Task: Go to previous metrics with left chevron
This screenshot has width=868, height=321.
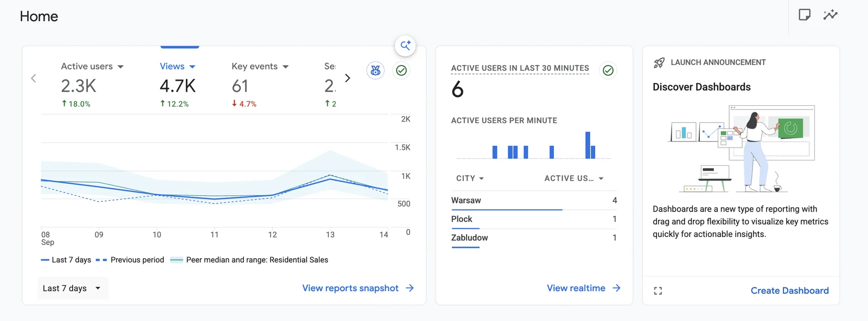Action: coord(34,78)
